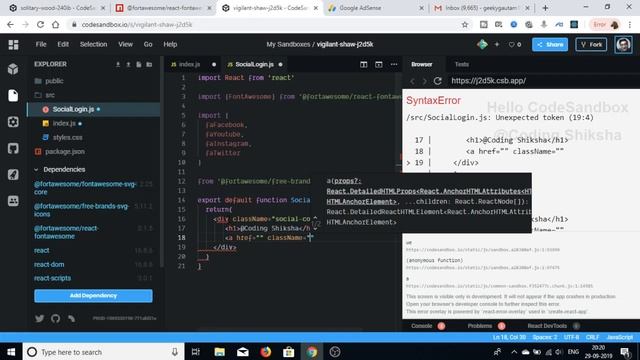The height and width of the screenshot is (360, 640).
Task: Open the Go menu
Action: 148,44
